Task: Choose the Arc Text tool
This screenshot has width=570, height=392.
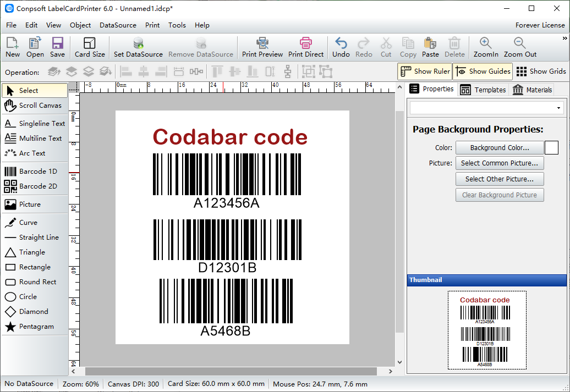Action: coord(35,153)
